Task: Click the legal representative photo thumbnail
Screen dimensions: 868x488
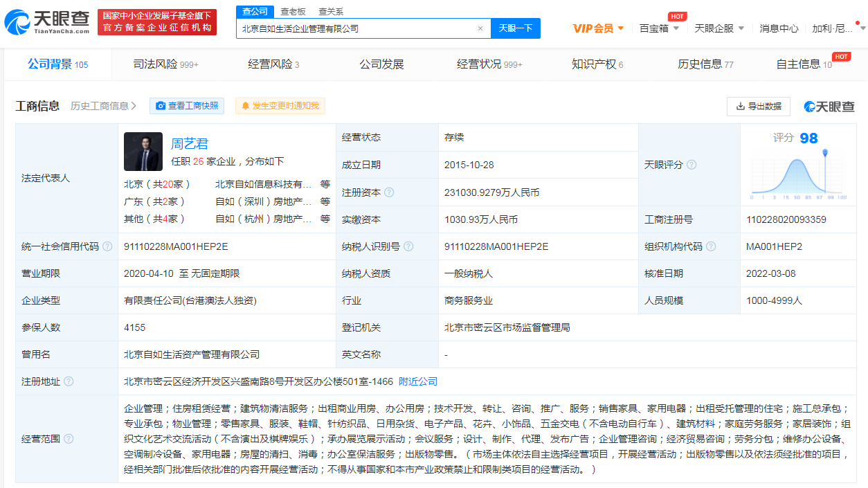Action: click(x=143, y=152)
